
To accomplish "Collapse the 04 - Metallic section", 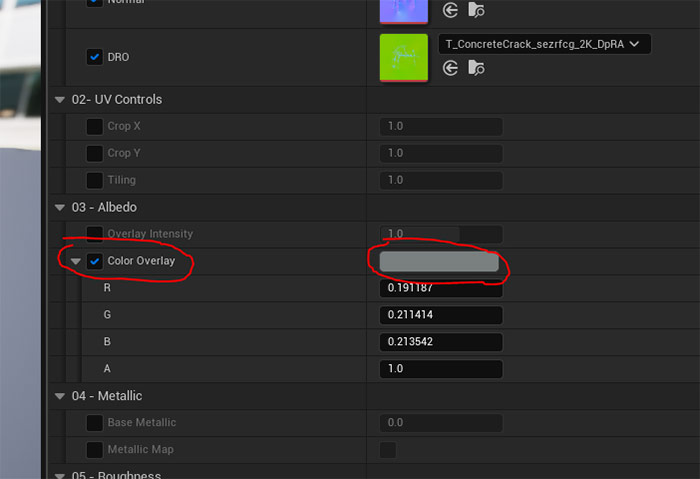I will click(x=59, y=396).
